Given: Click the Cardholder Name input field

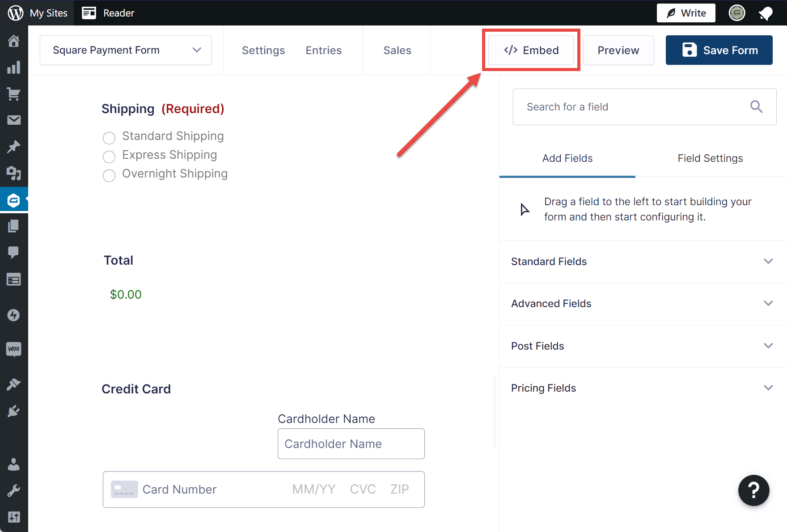Looking at the screenshot, I should tap(351, 443).
